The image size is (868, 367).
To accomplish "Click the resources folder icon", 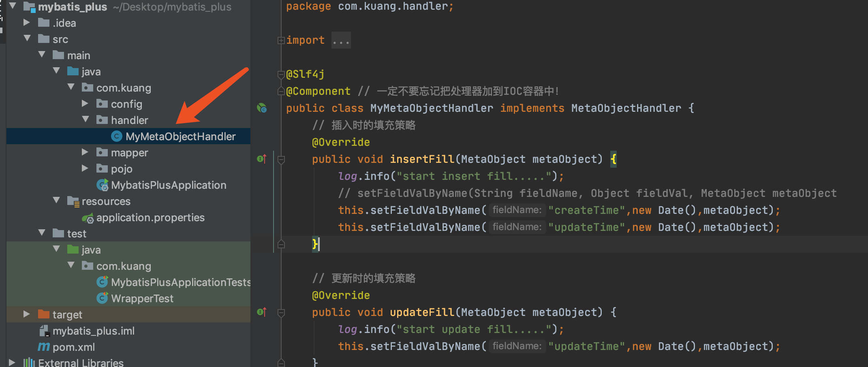I will point(73,201).
